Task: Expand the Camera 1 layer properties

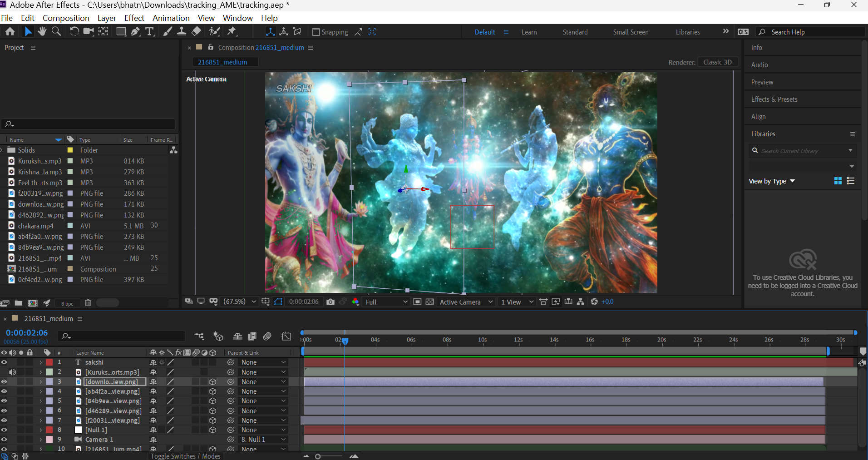Action: tap(40, 440)
